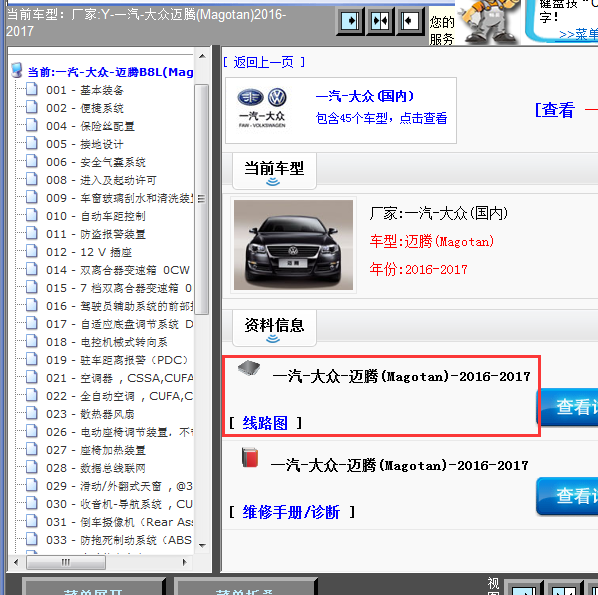
Task: Click document icon for 018 - 电控机械式转向系
Action: 32,341
